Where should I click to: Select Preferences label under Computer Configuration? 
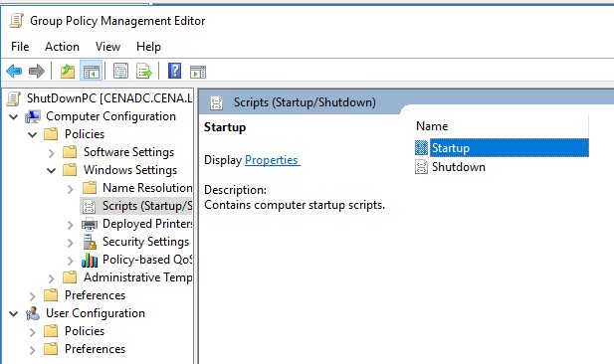point(95,295)
